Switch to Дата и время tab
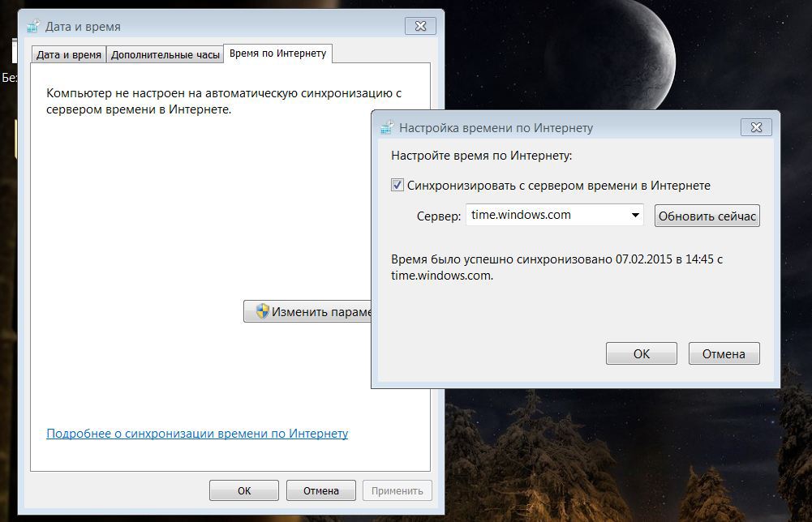 tap(69, 55)
